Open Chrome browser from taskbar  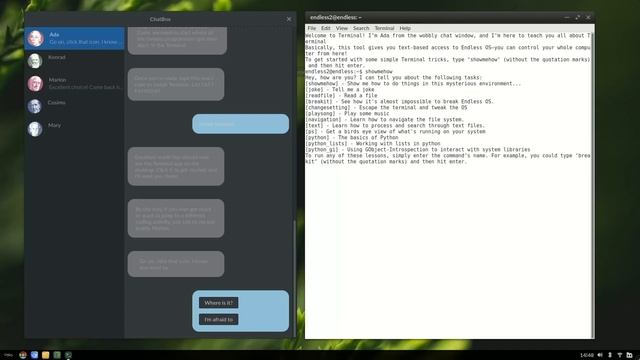click(23, 355)
